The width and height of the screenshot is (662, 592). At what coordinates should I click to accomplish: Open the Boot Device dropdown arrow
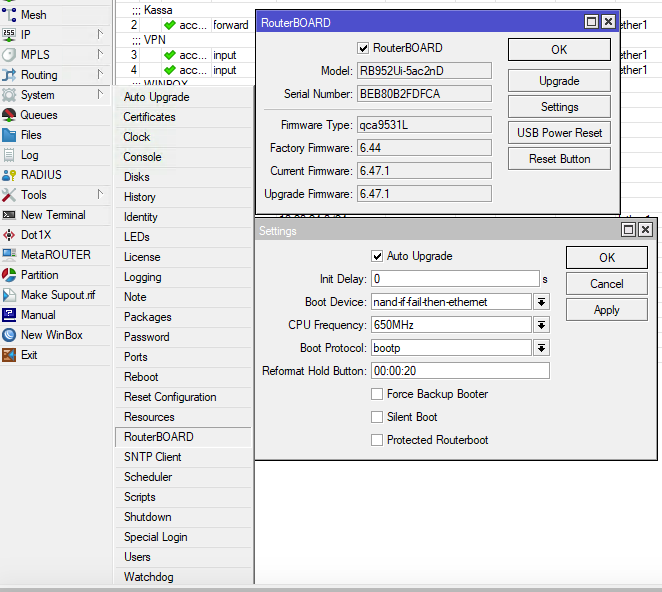(542, 302)
